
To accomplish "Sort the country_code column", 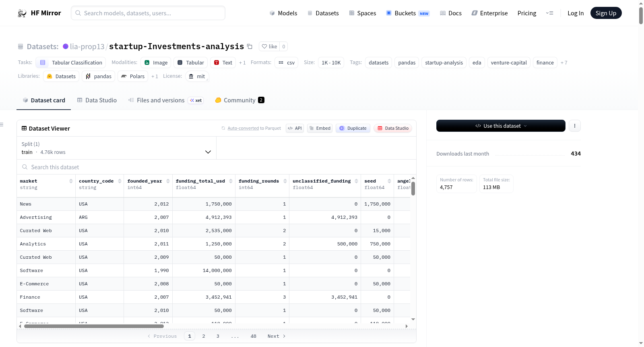I will tap(120, 181).
